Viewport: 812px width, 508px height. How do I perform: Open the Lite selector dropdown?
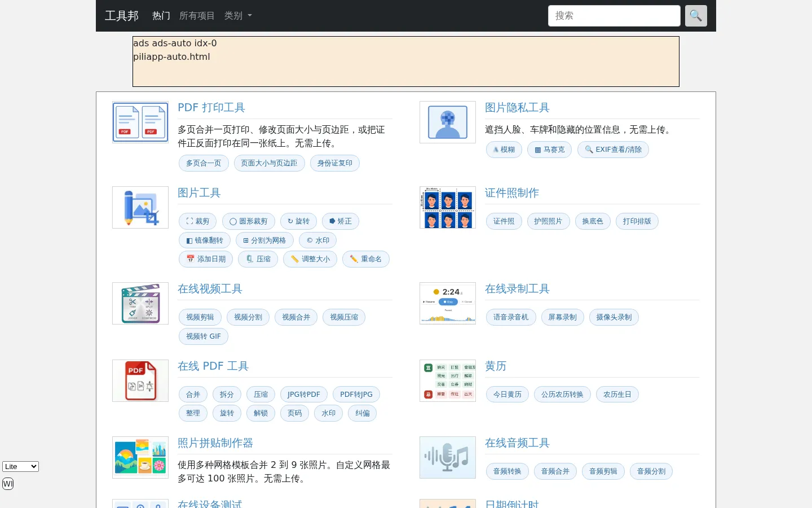pyautogui.click(x=20, y=467)
